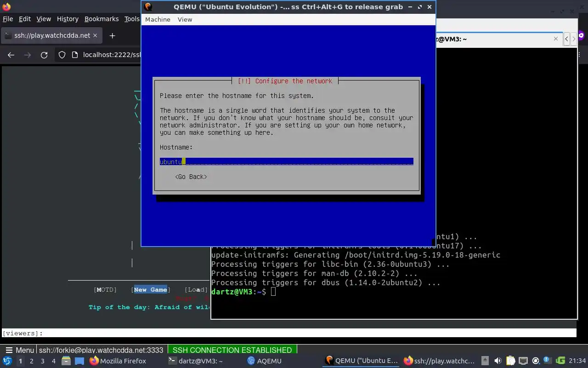Open Firefox File menu
The width and height of the screenshot is (588, 368).
[x=8, y=19]
